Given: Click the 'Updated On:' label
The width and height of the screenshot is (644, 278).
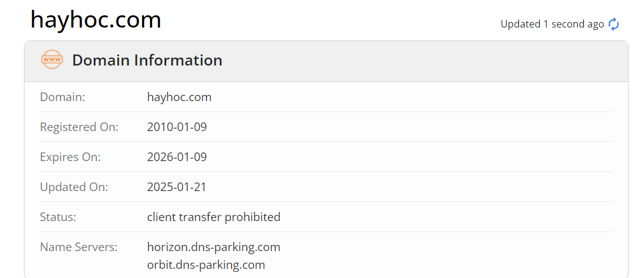Looking at the screenshot, I should pos(74,187).
